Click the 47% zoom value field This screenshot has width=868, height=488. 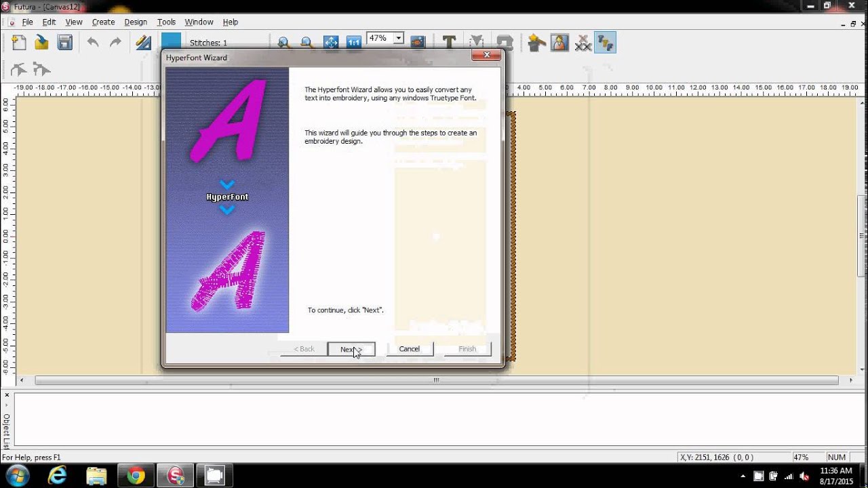(x=380, y=39)
